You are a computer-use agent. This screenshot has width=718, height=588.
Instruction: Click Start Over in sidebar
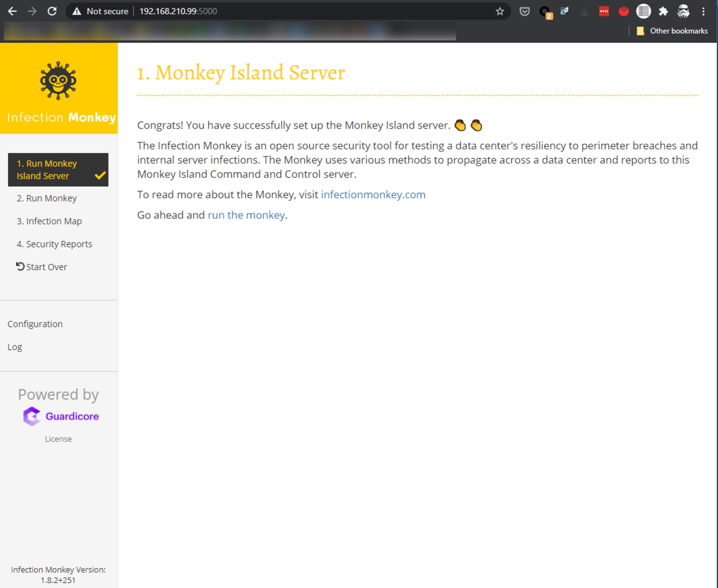pyautogui.click(x=42, y=267)
